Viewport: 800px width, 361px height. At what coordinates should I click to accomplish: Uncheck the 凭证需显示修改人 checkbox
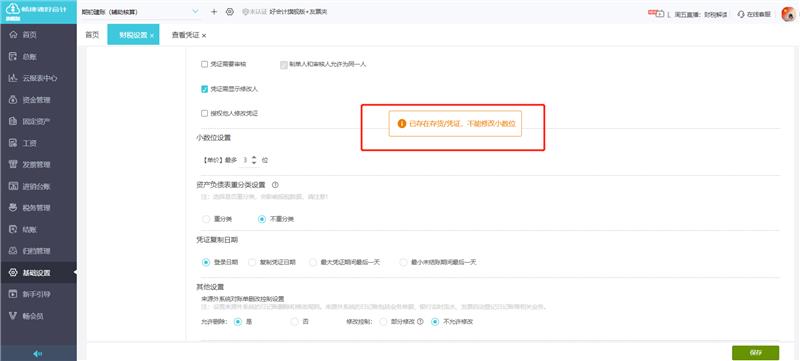[x=204, y=89]
